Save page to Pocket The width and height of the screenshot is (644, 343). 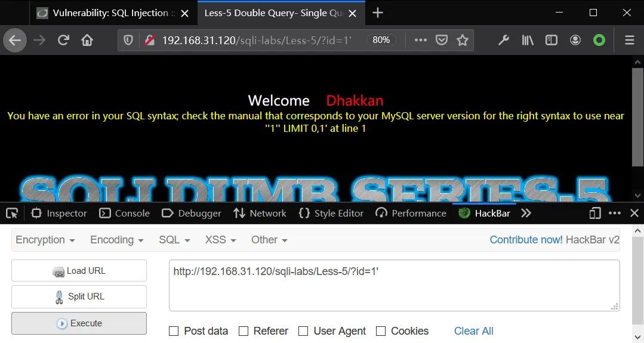click(442, 40)
